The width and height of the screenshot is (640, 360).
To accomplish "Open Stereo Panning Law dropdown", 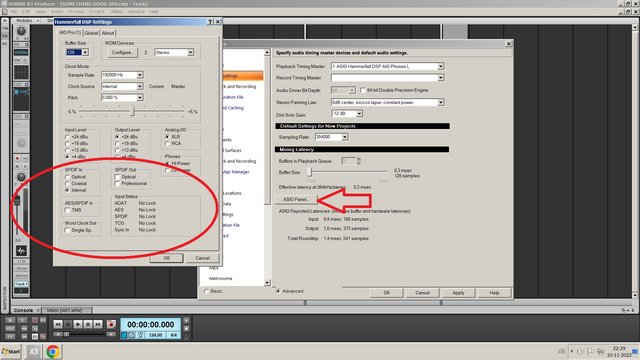I will pos(440,102).
